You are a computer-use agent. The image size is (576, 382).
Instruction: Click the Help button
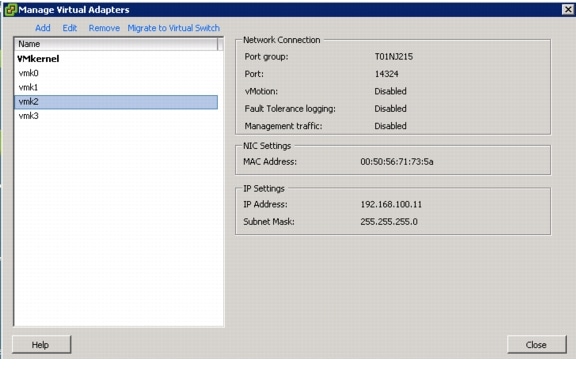42,345
